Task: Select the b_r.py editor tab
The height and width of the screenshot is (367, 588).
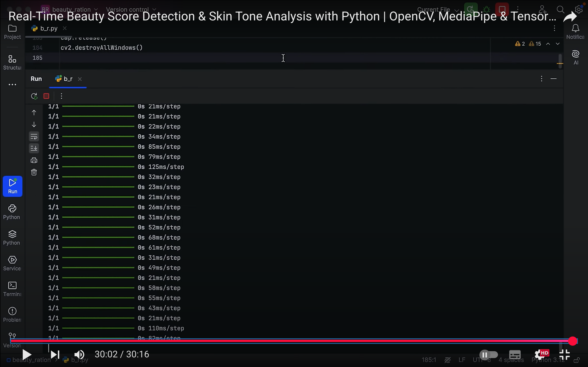Action: coord(49,28)
